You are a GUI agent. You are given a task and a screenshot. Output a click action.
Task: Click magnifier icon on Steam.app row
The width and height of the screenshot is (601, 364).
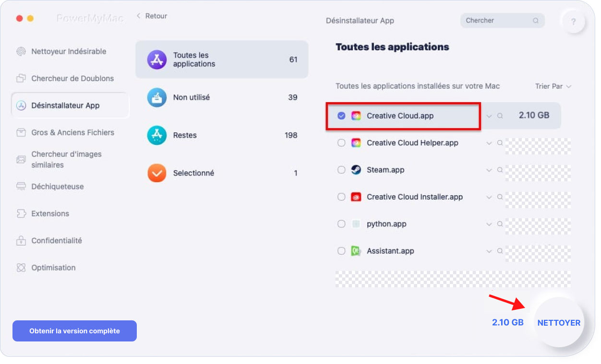[500, 170]
